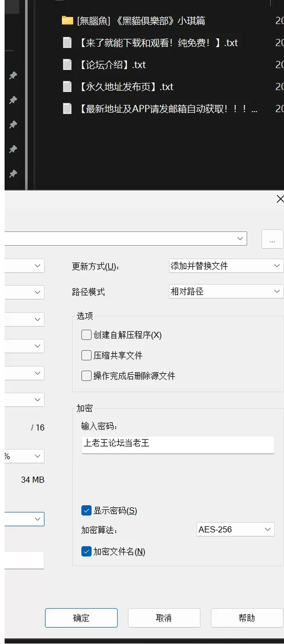
Task: Open the blue-outlined dropdown below 34 MB
Action: tap(24, 519)
